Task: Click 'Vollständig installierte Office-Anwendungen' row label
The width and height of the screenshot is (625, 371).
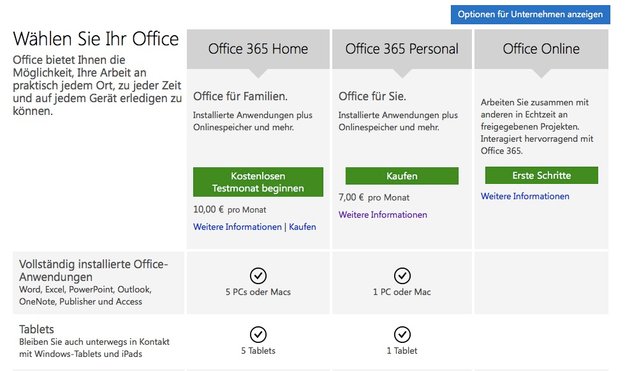Action: point(94,270)
